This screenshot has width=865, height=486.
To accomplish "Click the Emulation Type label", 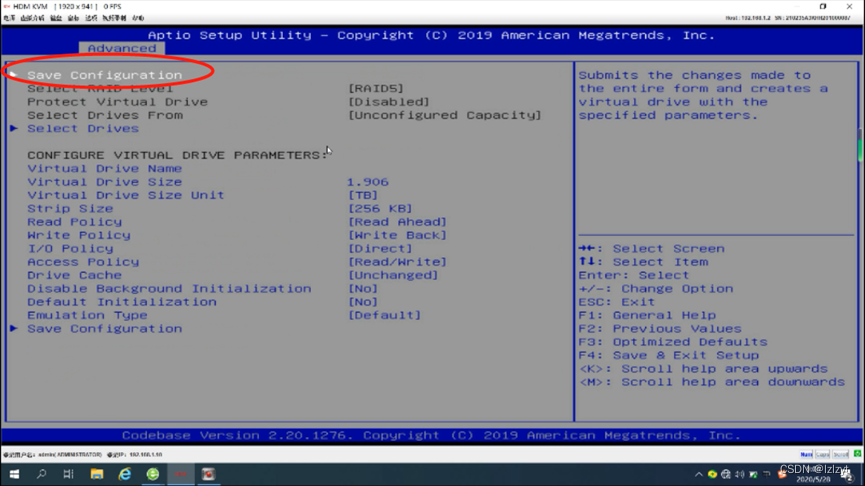I will pyautogui.click(x=87, y=315).
